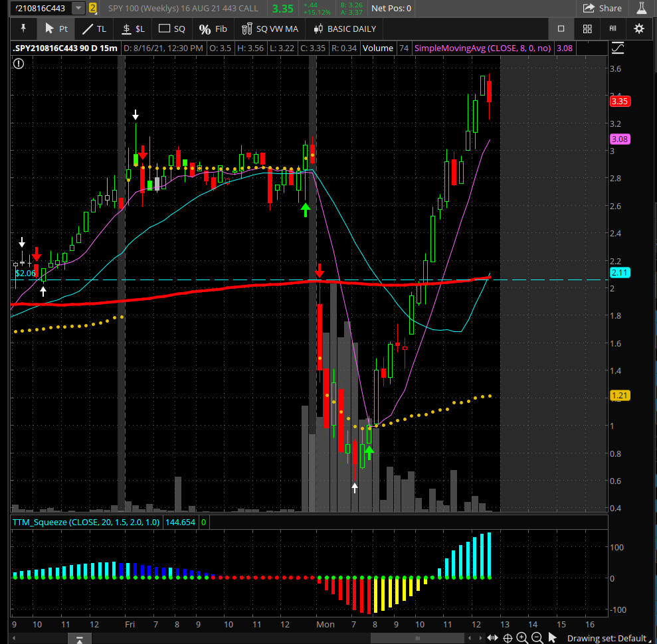Select the Fibonacci retracement tool
This screenshot has width=657, height=644.
213,29
